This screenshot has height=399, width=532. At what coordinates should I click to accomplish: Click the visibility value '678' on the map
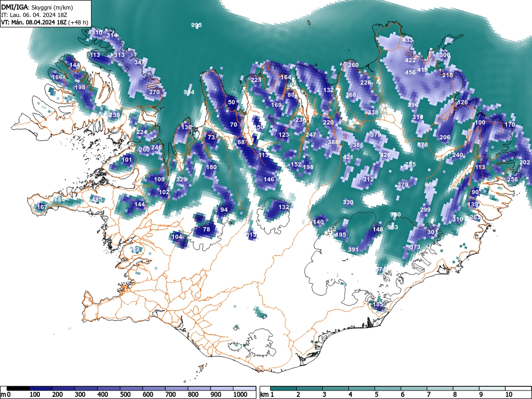[422, 145]
